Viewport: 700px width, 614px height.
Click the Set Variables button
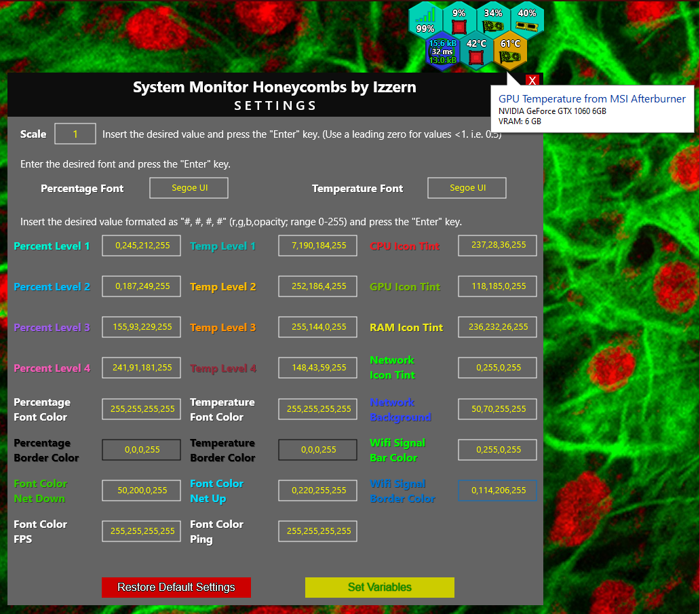380,588
